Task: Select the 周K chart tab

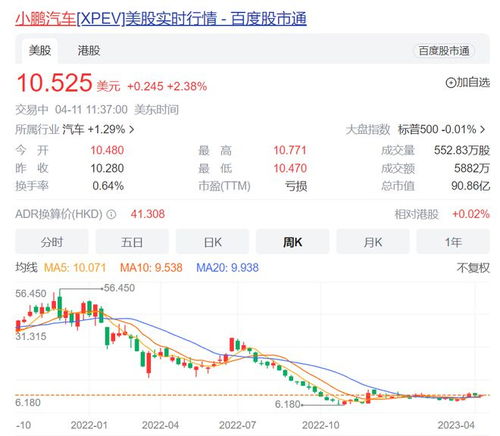Action: pyautogui.click(x=293, y=242)
